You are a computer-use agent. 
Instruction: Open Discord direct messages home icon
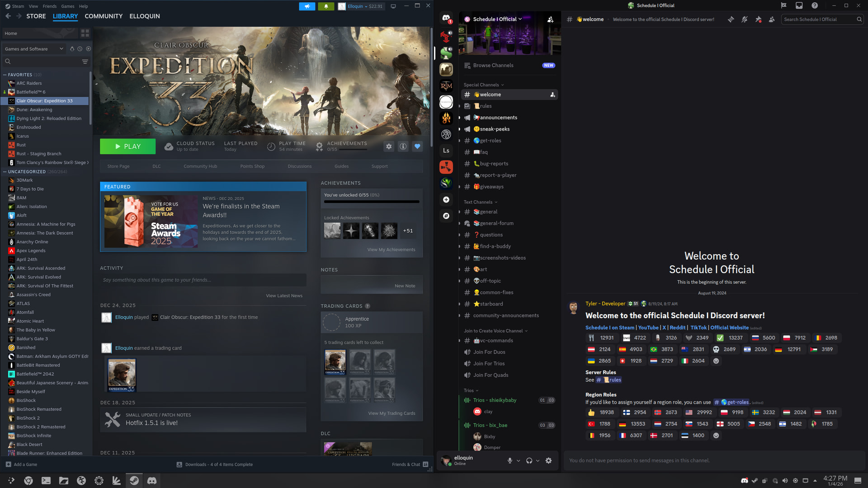point(446,19)
